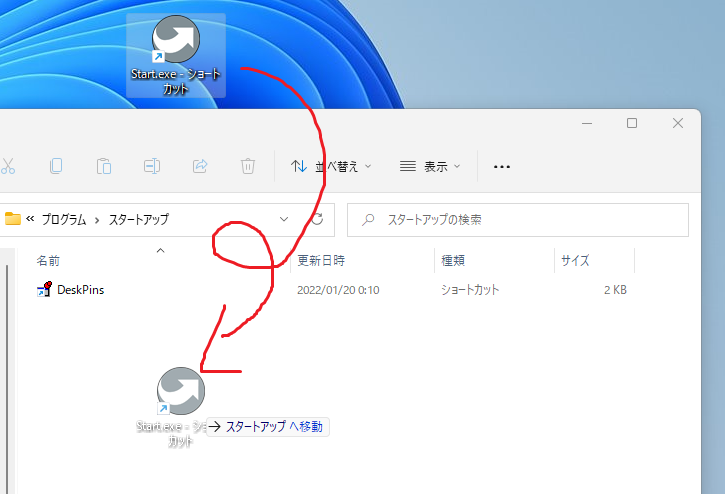Image resolution: width=725 pixels, height=494 pixels.
Task: Maximize the Explorer window
Action: tap(632, 123)
